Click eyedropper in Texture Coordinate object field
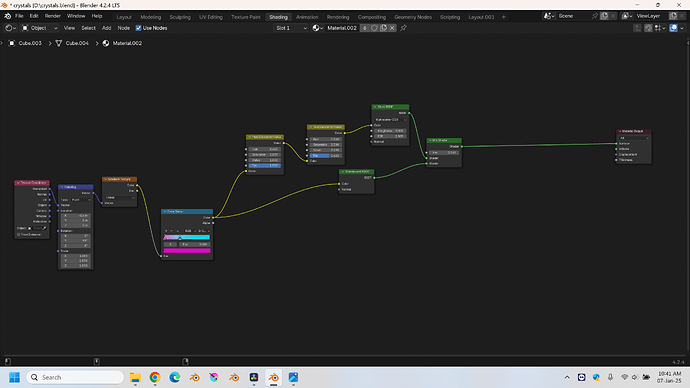The width and height of the screenshot is (690, 388). point(44,228)
